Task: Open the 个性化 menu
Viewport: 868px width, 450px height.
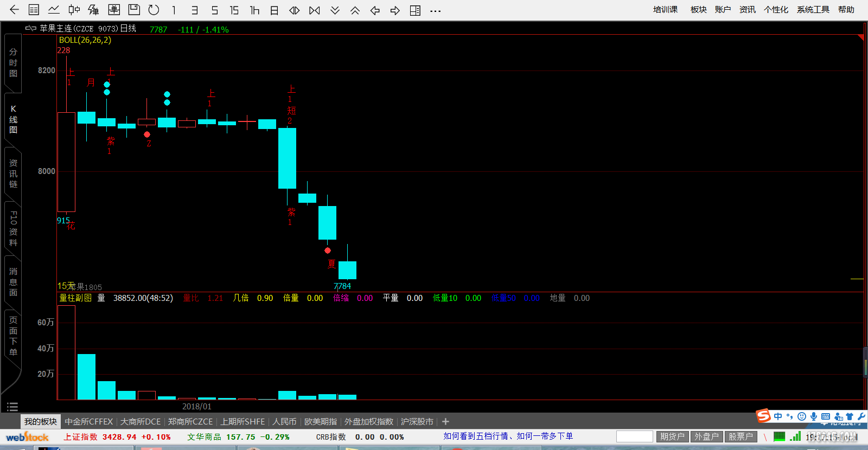Action: pyautogui.click(x=776, y=9)
